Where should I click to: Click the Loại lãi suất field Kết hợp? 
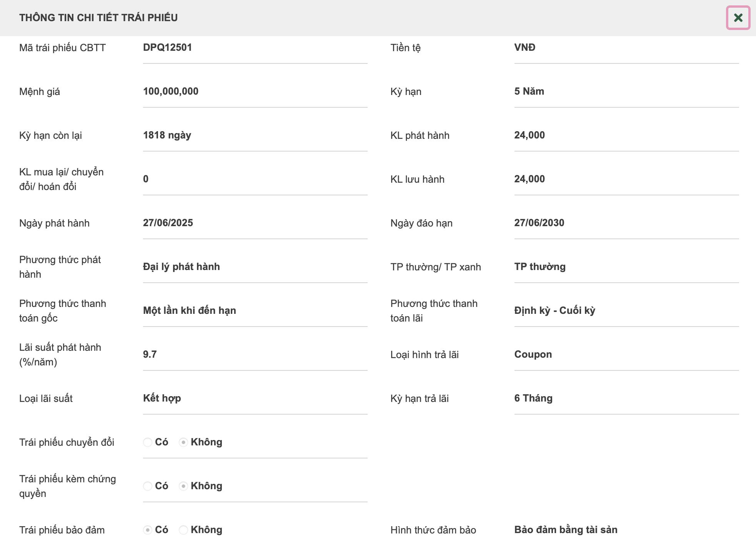click(255, 398)
